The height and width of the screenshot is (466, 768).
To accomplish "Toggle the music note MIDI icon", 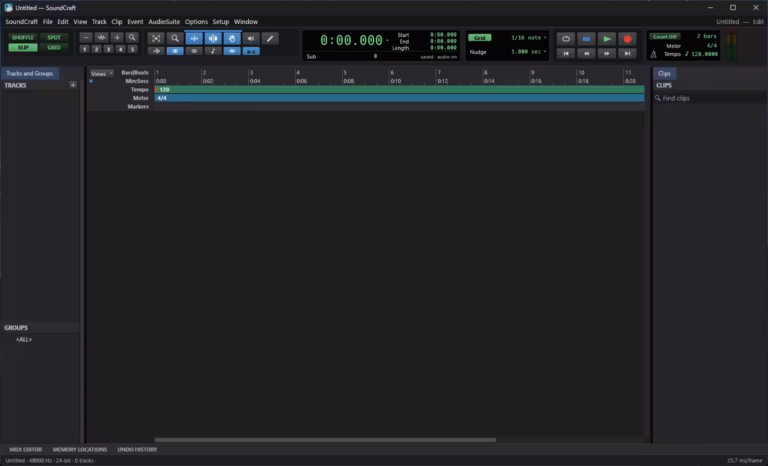I will 213,51.
